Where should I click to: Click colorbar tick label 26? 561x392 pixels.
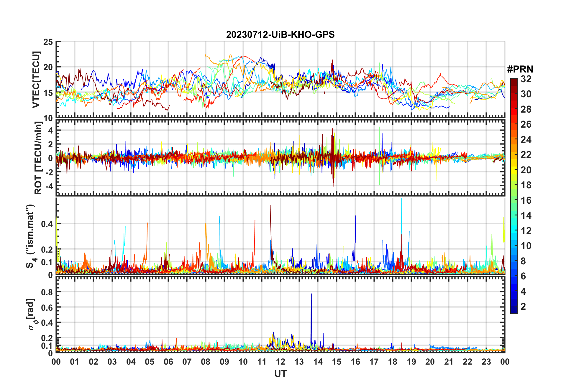click(x=526, y=124)
